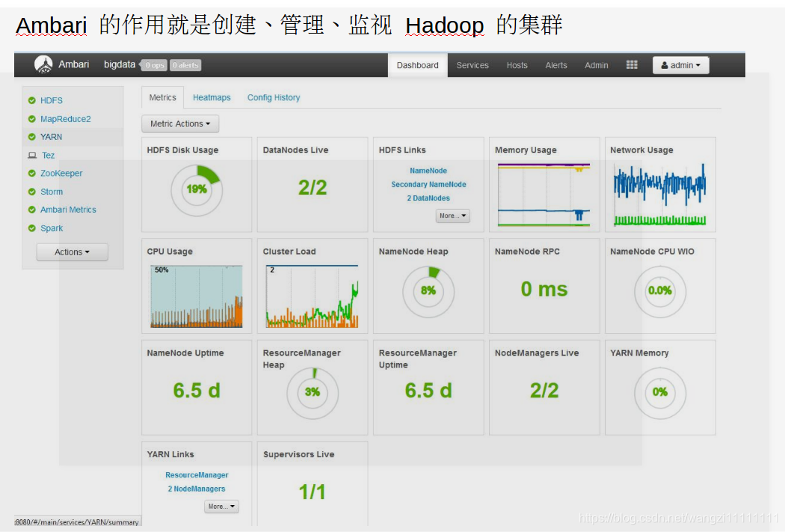Open the Alerts page
785x532 pixels.
tap(555, 65)
